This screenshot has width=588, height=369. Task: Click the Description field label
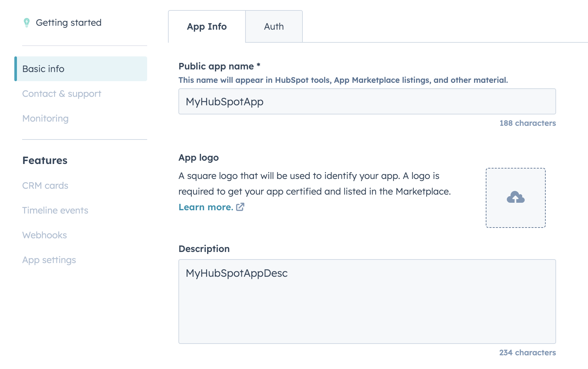click(204, 249)
